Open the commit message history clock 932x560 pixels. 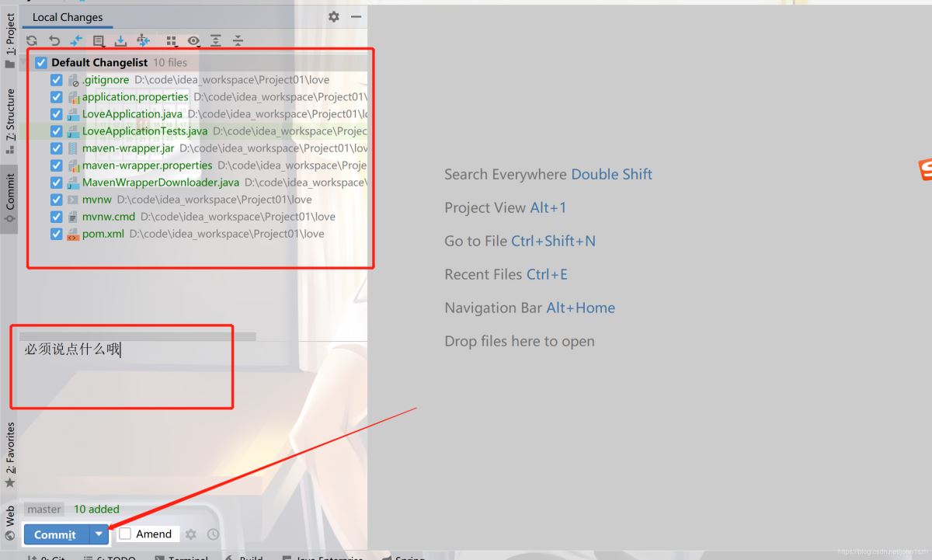pos(213,534)
